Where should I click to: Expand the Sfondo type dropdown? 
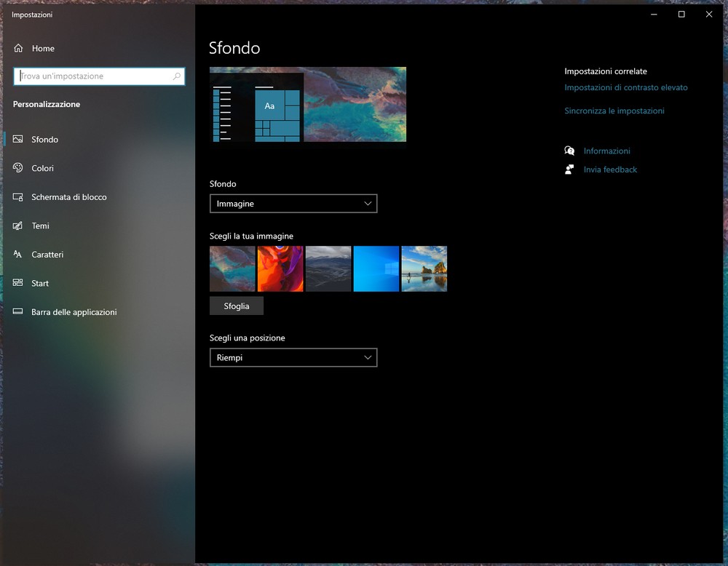coord(293,204)
